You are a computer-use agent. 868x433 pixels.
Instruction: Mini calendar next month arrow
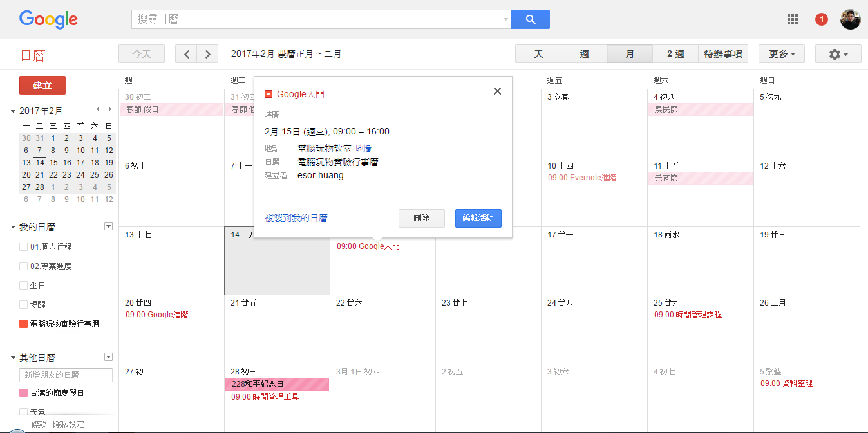pos(110,109)
